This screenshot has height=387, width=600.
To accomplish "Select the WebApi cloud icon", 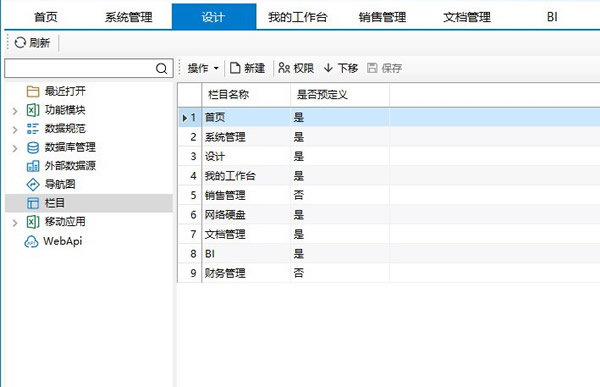I will click(31, 242).
